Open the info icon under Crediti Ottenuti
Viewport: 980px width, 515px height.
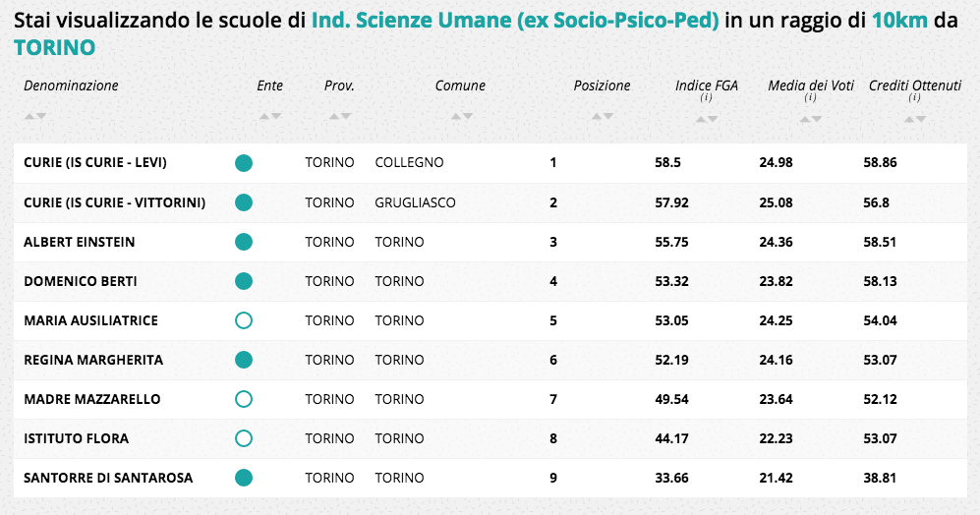tap(914, 98)
